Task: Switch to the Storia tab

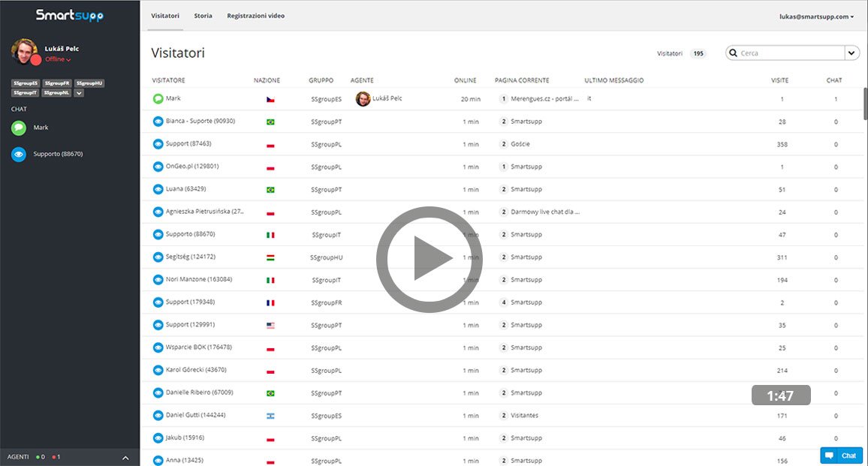Action: point(203,16)
